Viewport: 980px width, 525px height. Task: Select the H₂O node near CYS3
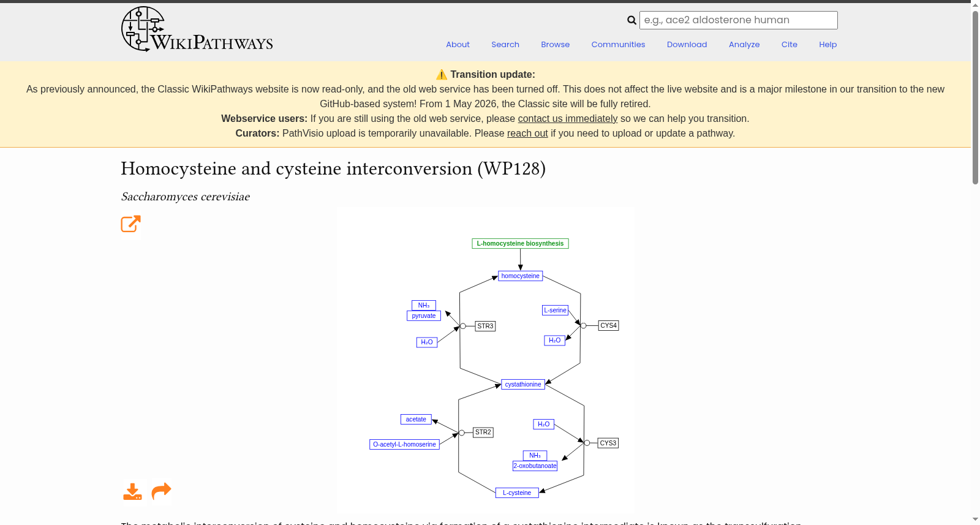tap(544, 425)
